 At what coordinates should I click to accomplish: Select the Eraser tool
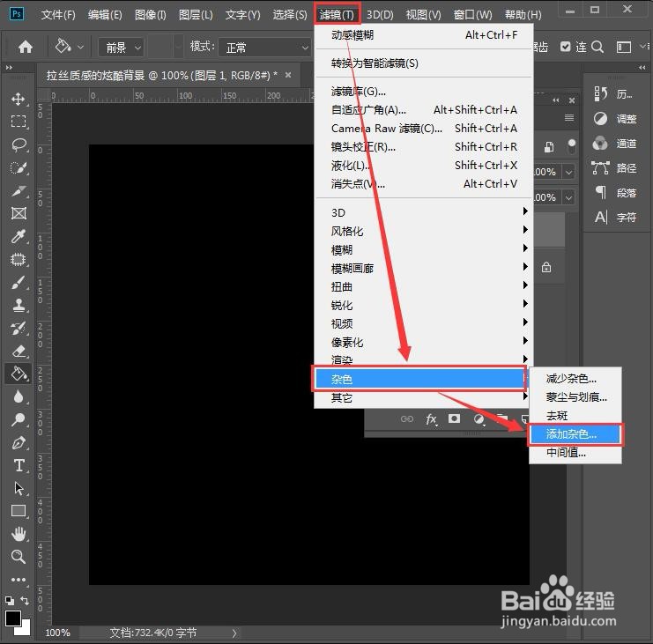click(19, 351)
